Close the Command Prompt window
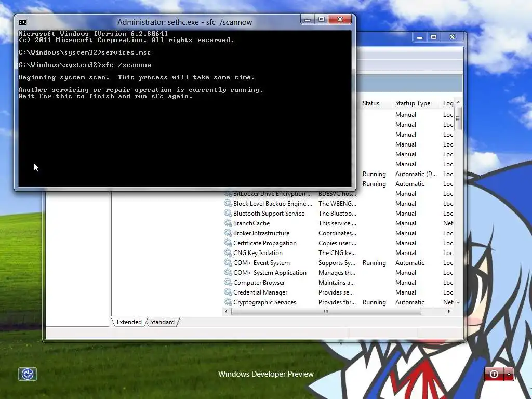 [340, 20]
